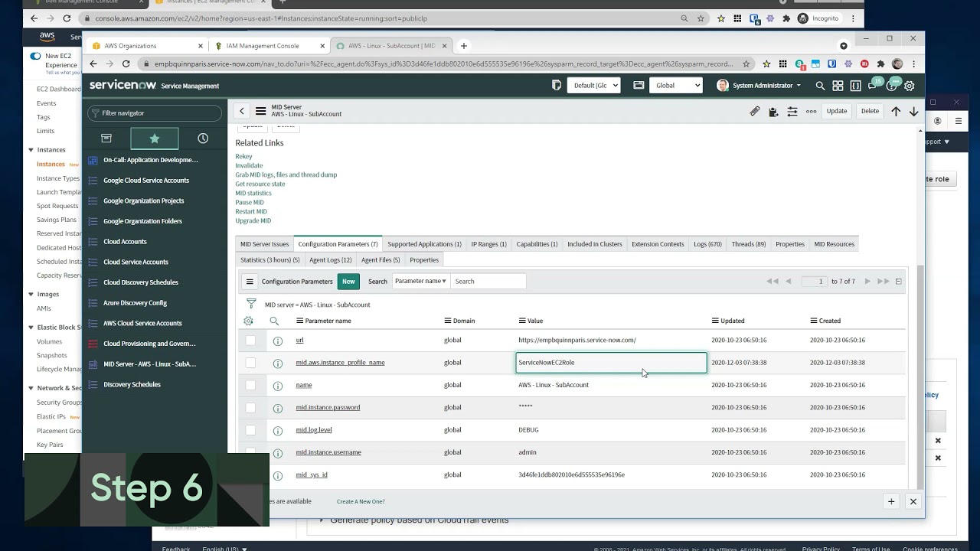980x551 pixels.
Task: Open the mid.aws.instance_profile_name parameter link
Action: pos(340,363)
